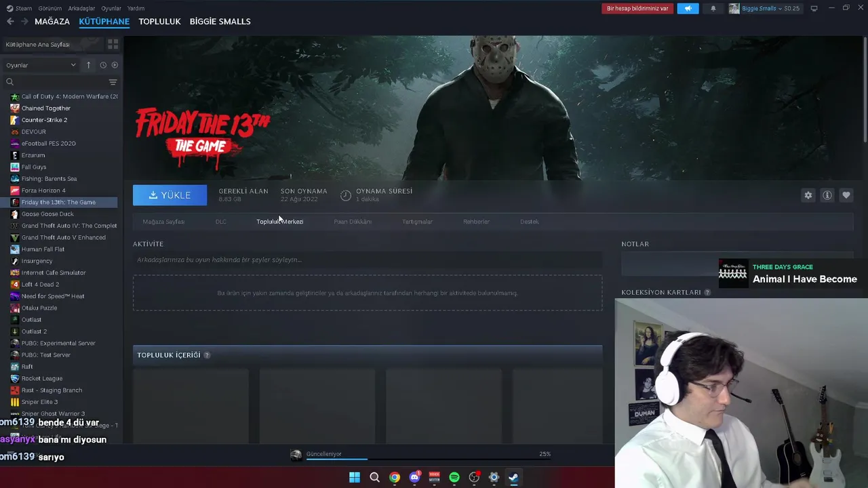Open Görünüm menu
The image size is (868, 488).
[x=50, y=8]
